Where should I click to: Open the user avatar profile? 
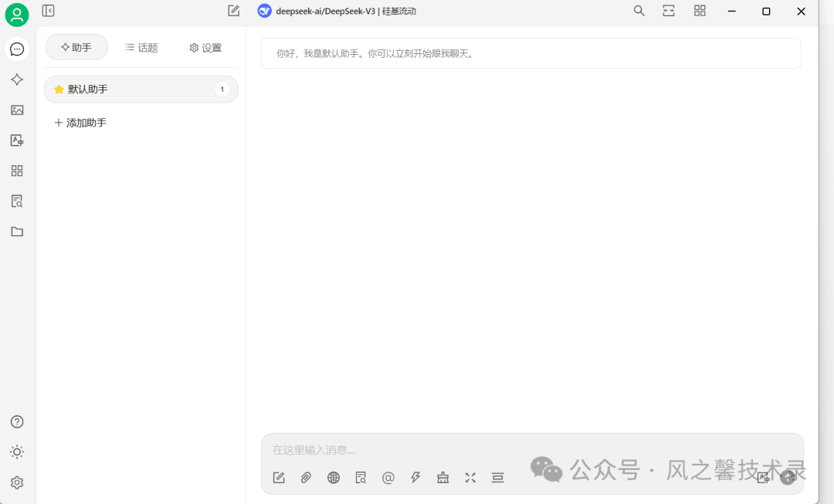(17, 15)
